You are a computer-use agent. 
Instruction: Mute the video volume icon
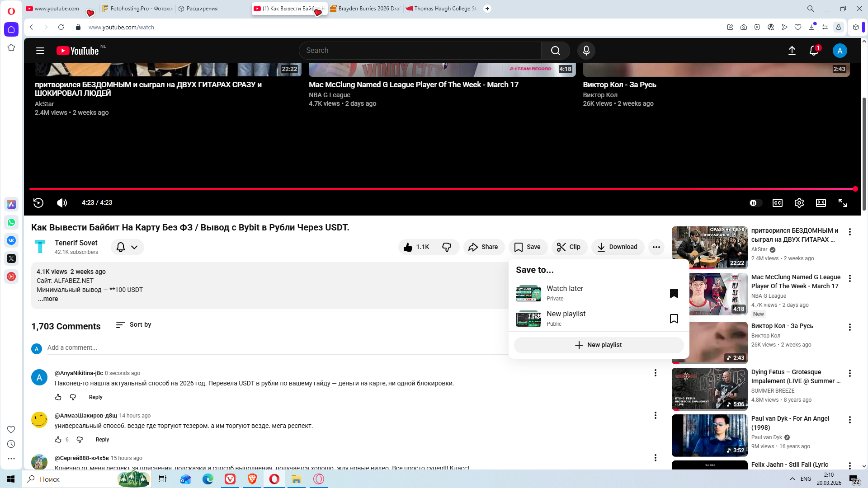pyautogui.click(x=62, y=203)
